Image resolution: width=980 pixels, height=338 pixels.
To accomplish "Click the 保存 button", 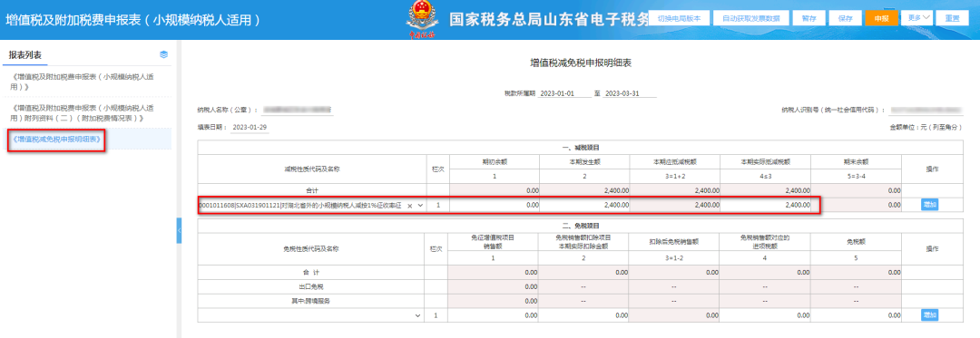I will click(x=846, y=18).
